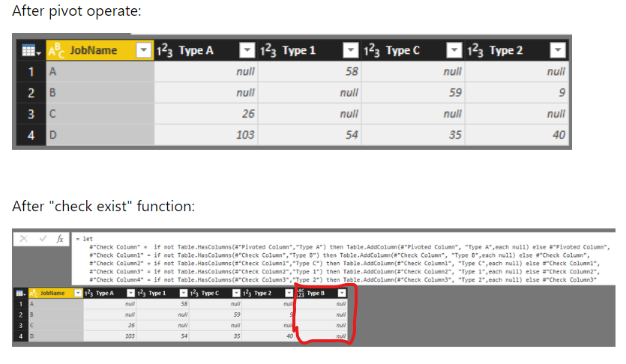Click ABC123 type icon of Type B column
626x364 pixels.
click(301, 293)
